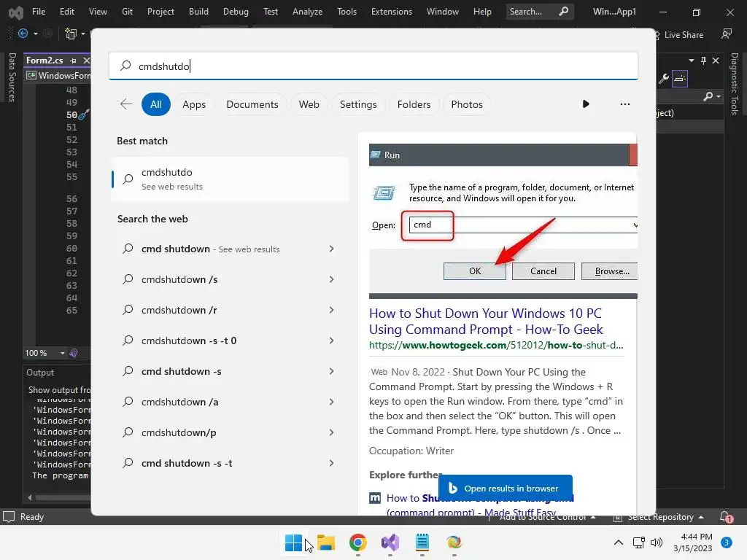The height and width of the screenshot is (560, 747).
Task: Select the 'cmd shutdown -s -t' suggestion
Action: coord(230,463)
